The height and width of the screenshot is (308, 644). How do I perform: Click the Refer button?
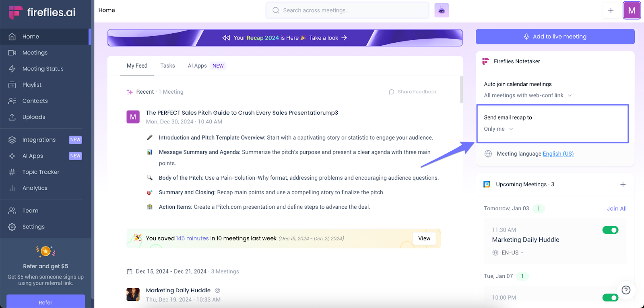45,302
